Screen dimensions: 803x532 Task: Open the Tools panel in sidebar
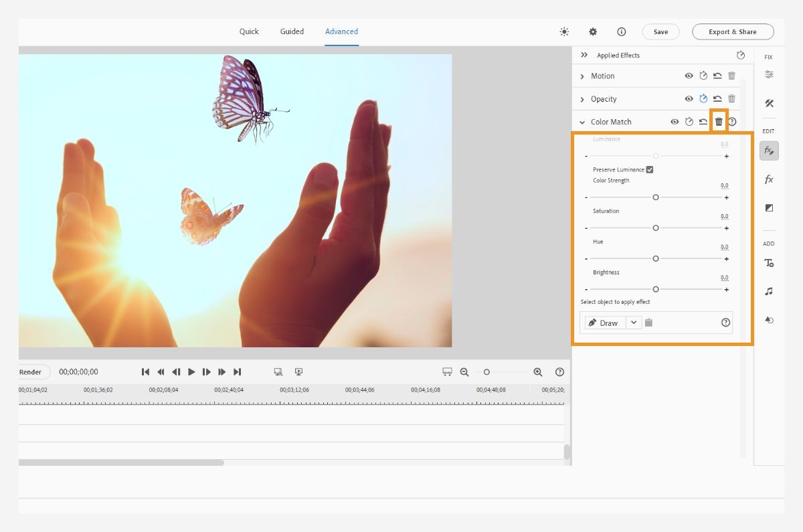769,103
